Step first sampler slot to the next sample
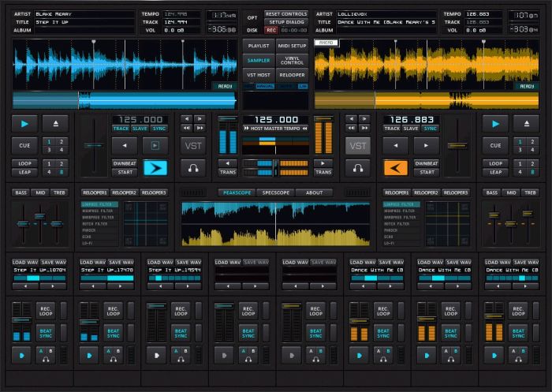552x392 pixels. click(x=53, y=286)
